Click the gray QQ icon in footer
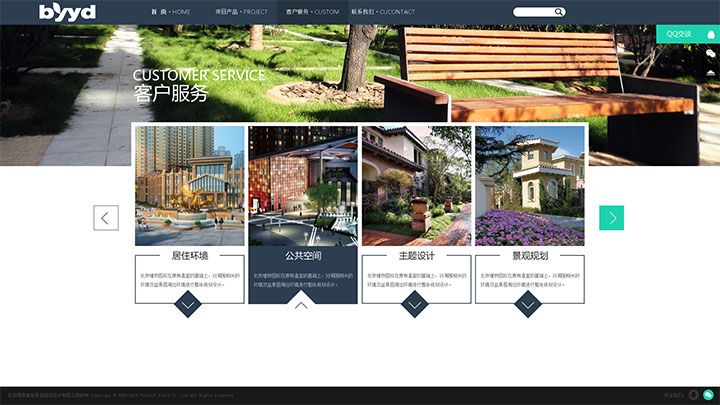Image resolution: width=720 pixels, height=405 pixels. pyautogui.click(x=693, y=395)
